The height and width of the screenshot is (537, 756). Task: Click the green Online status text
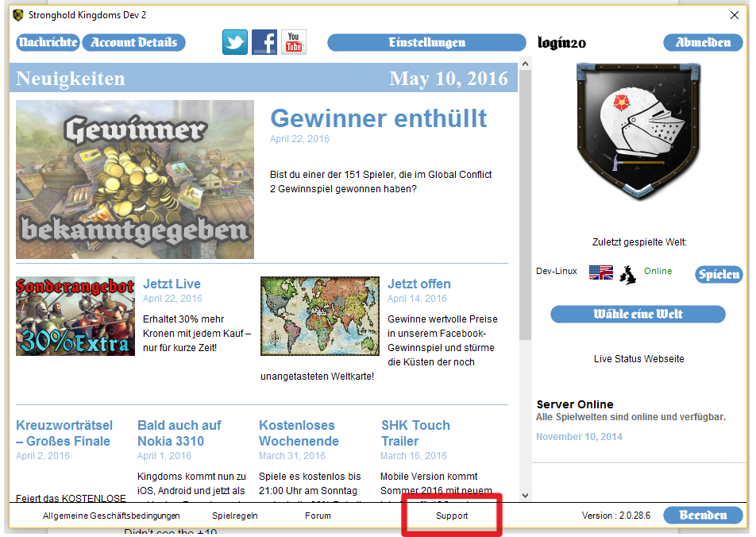coord(658,271)
